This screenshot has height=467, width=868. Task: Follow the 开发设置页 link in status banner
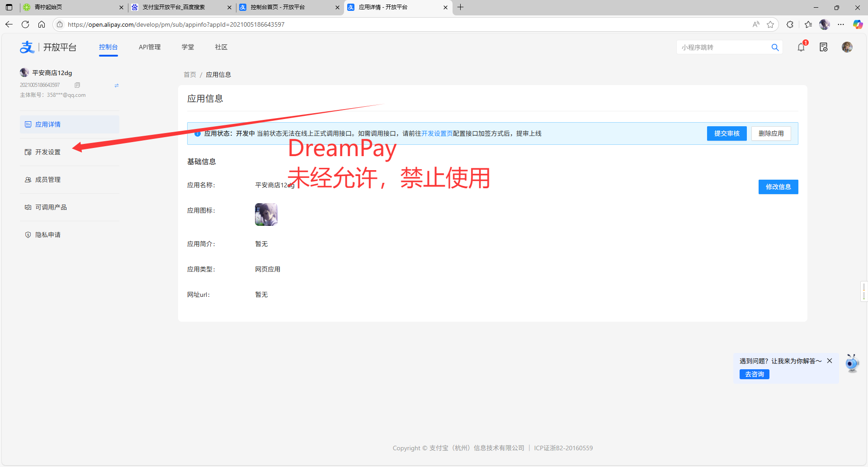437,133
